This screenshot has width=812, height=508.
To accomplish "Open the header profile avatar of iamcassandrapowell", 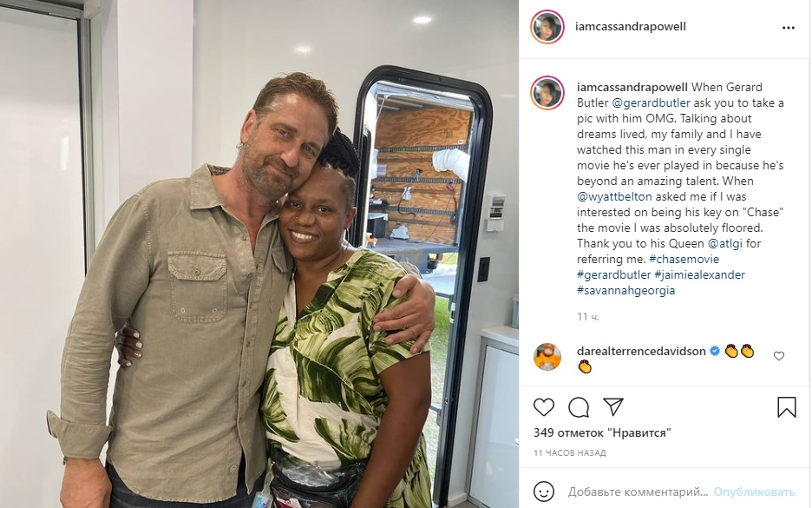I will coord(547,26).
